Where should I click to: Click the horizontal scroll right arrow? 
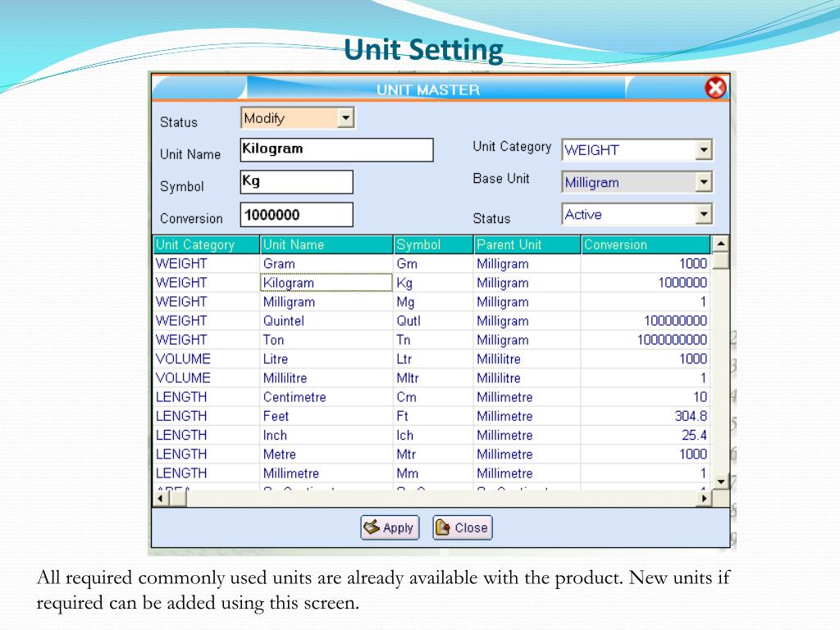(x=704, y=498)
